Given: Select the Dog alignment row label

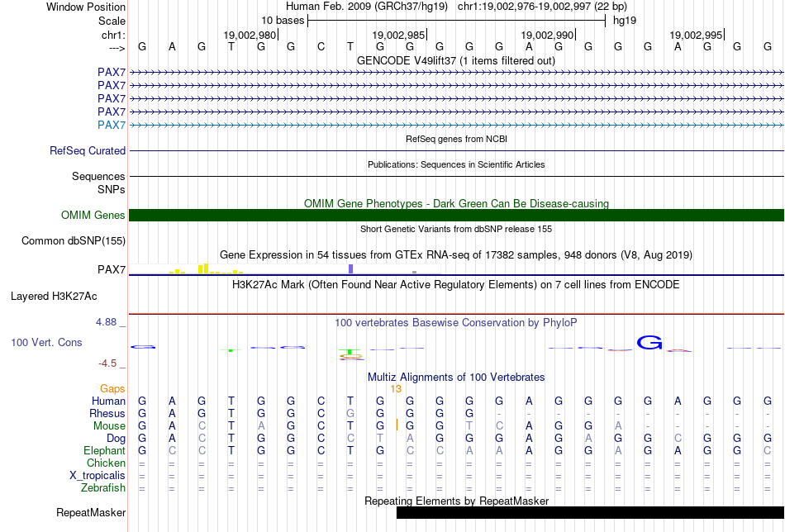Looking at the screenshot, I should [x=116, y=439].
